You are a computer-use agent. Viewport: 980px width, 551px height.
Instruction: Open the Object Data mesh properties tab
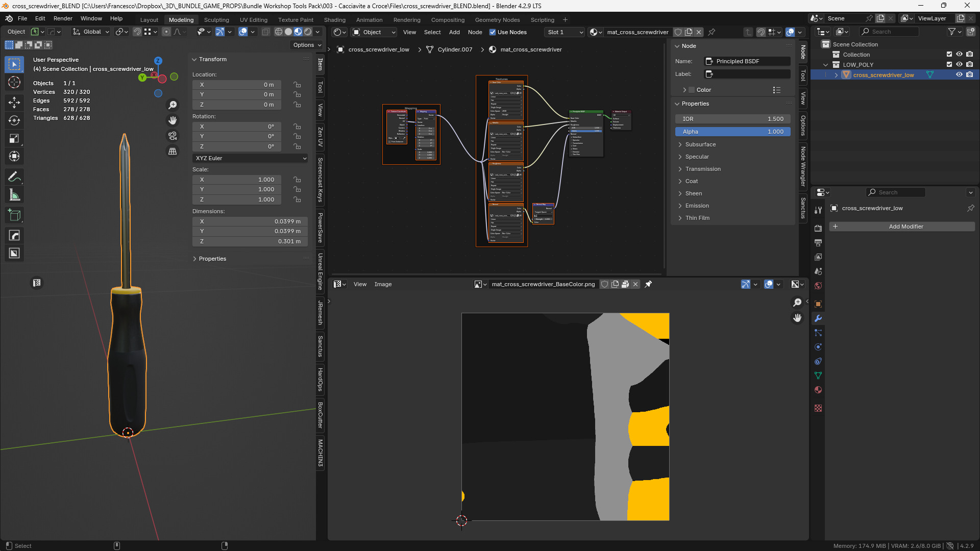(x=818, y=375)
